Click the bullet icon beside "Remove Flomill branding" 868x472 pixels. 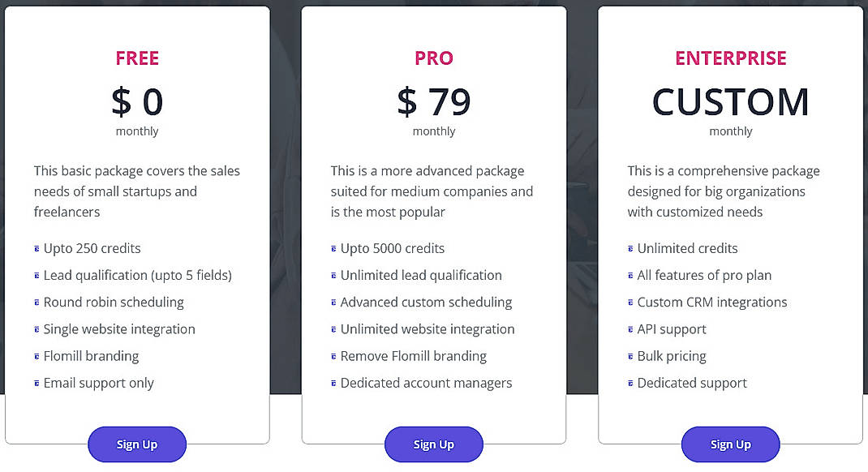point(333,356)
